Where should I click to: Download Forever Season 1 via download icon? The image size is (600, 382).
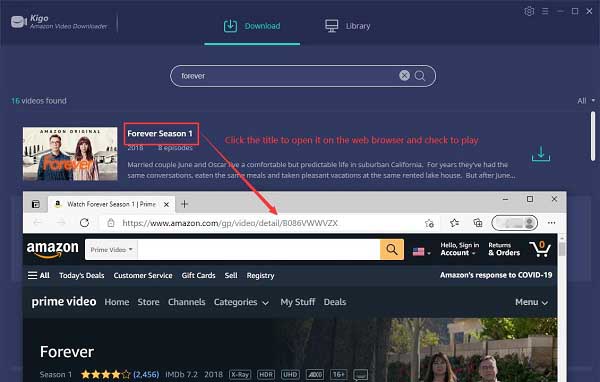(x=541, y=154)
